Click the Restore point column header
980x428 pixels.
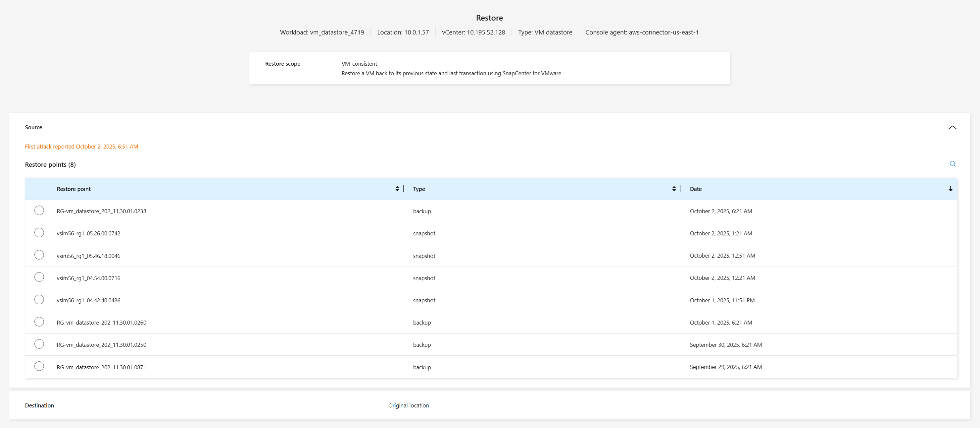74,189
